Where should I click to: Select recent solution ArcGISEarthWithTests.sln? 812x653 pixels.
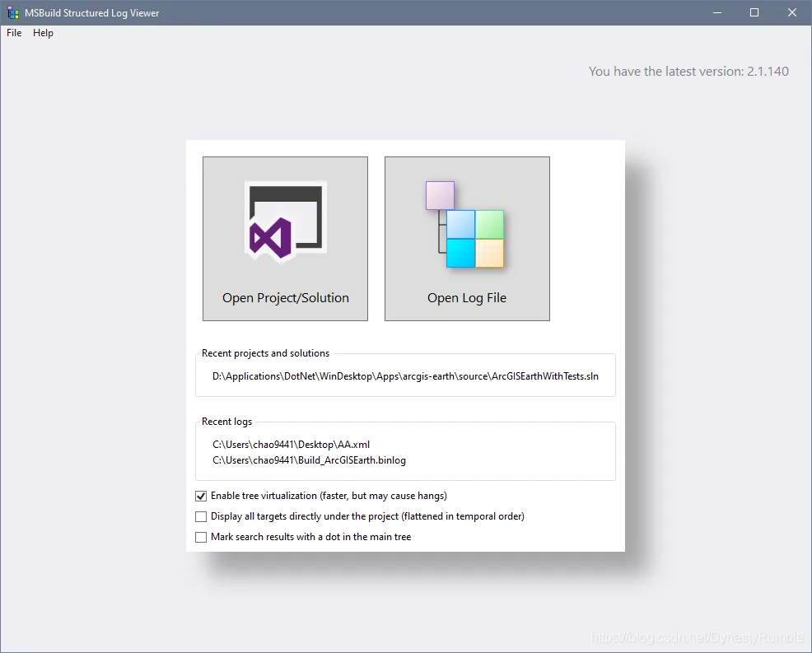coord(405,376)
